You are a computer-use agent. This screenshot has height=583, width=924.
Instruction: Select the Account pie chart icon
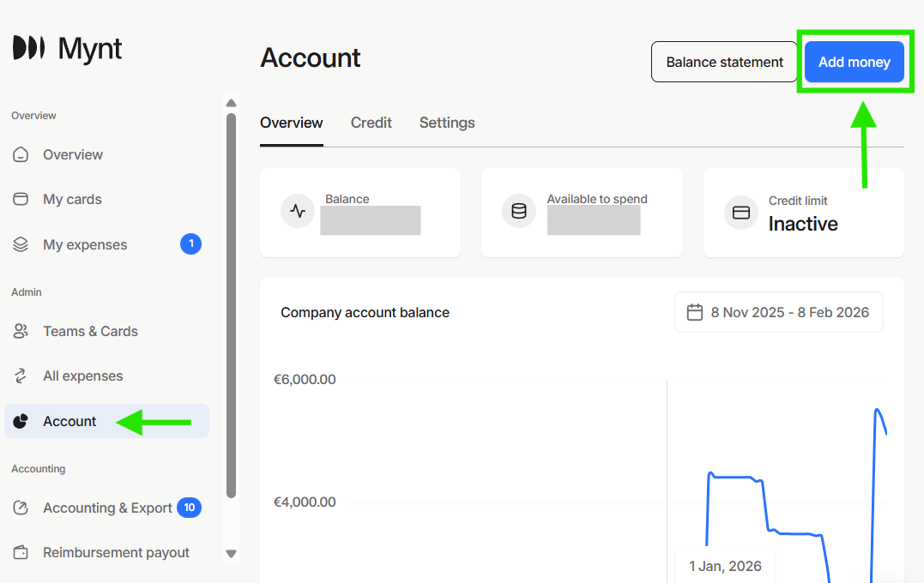point(20,421)
